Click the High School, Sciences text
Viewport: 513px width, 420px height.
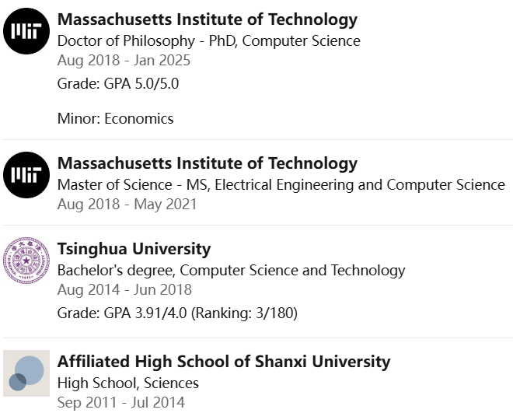(128, 383)
